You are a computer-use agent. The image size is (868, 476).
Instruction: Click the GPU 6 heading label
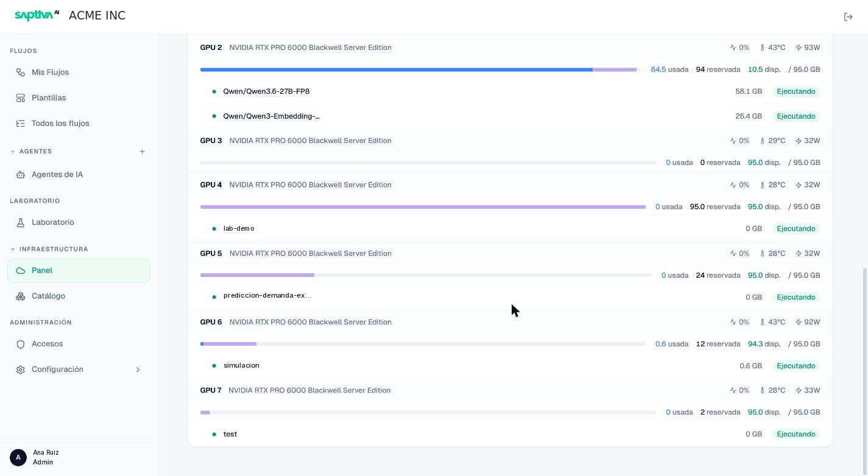point(211,322)
